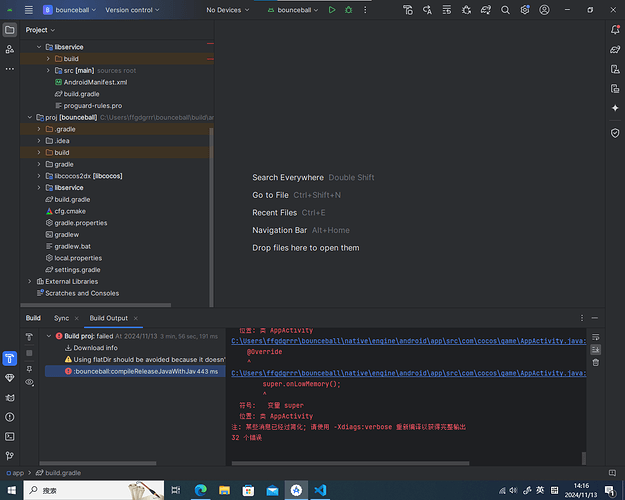Collapse the Build proj: failed node
Image resolution: width=625 pixels, height=500 pixels.
click(49, 336)
